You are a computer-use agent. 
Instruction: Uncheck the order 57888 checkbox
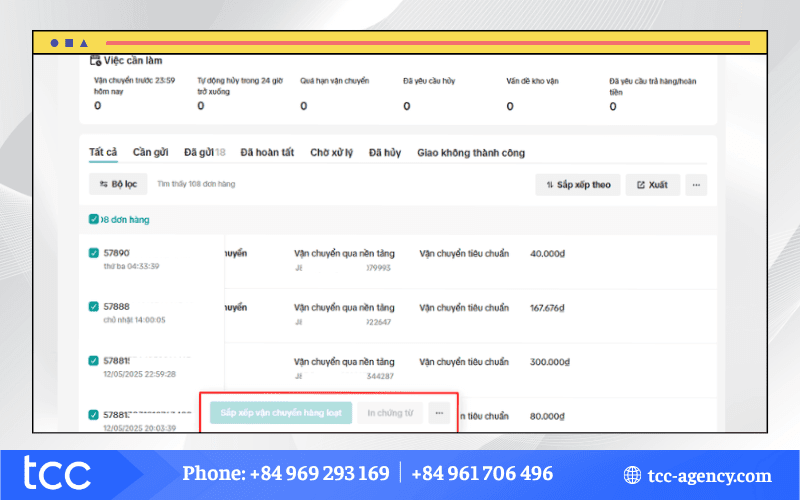point(94,307)
